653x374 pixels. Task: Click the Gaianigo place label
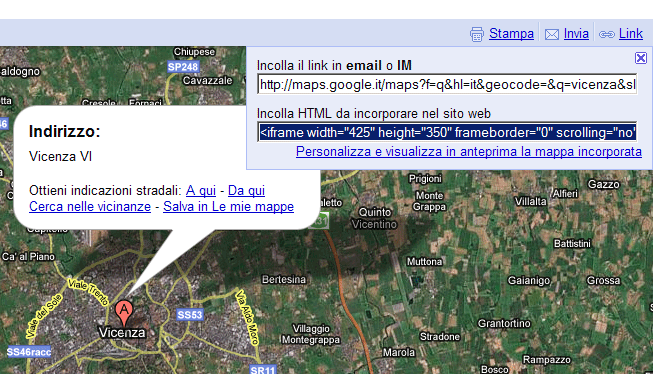(x=528, y=281)
